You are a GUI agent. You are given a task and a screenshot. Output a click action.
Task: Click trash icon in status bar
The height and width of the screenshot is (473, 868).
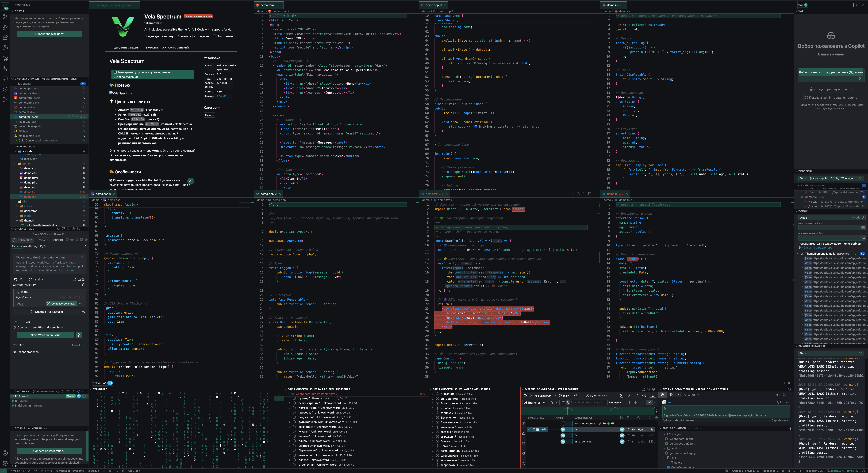123,471
